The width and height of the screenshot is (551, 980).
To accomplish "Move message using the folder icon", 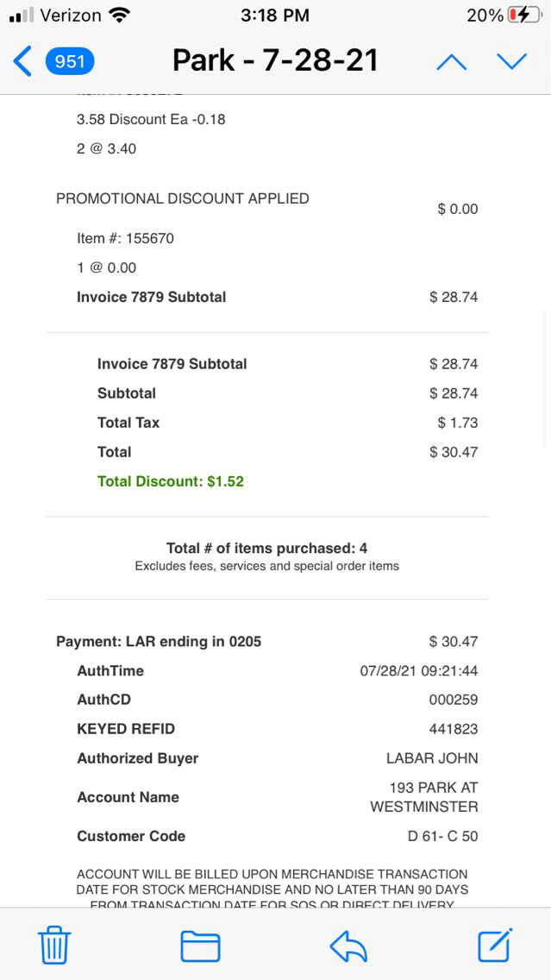I will click(200, 945).
